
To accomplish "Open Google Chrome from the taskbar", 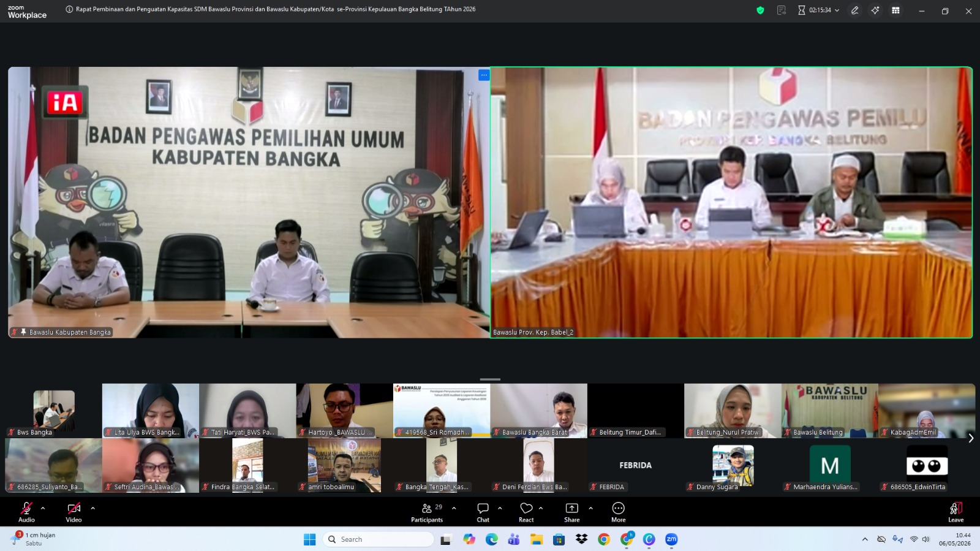I will pyautogui.click(x=604, y=539).
